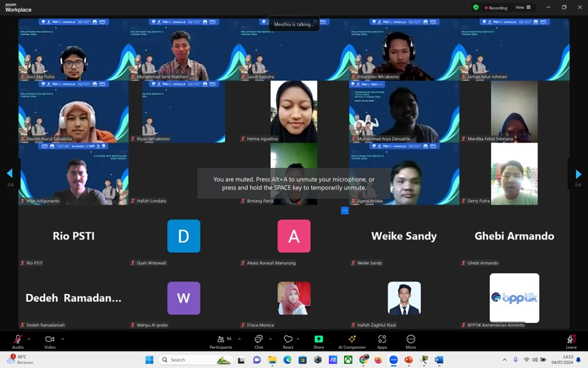Toggle the Video camera button
This screenshot has height=368, width=588.
[49, 340]
